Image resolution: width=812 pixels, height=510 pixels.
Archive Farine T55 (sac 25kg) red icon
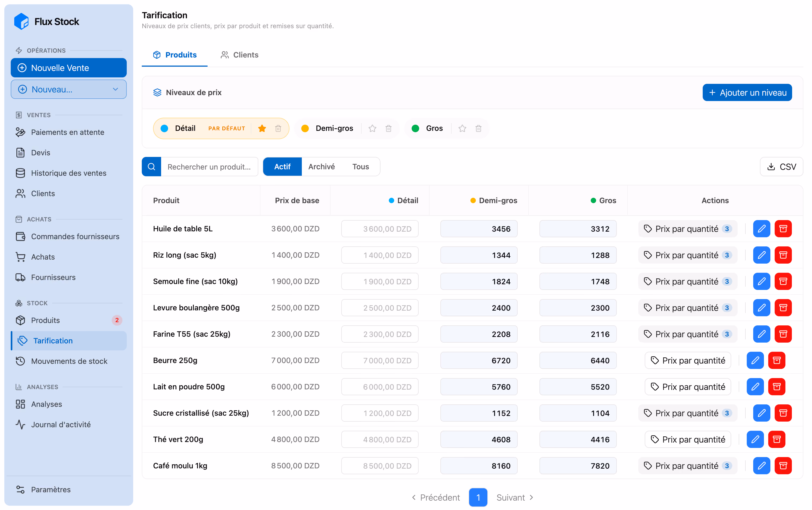tap(783, 334)
